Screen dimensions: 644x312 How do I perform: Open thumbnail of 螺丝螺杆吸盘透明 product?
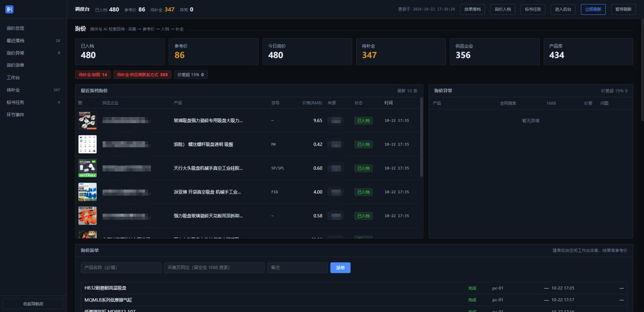click(x=87, y=144)
